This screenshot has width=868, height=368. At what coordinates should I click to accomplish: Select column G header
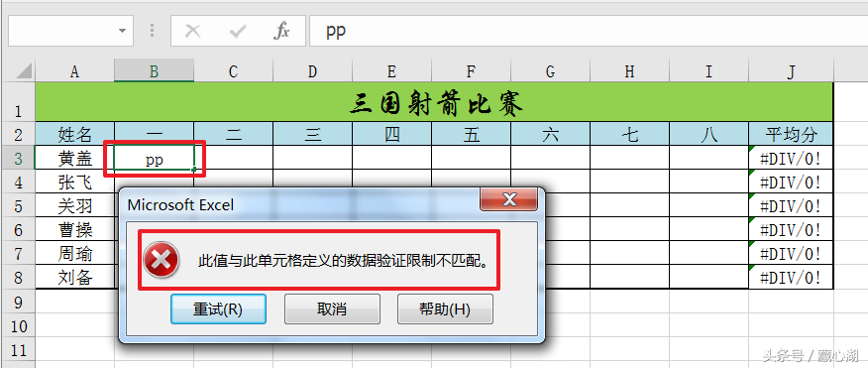pos(550,71)
